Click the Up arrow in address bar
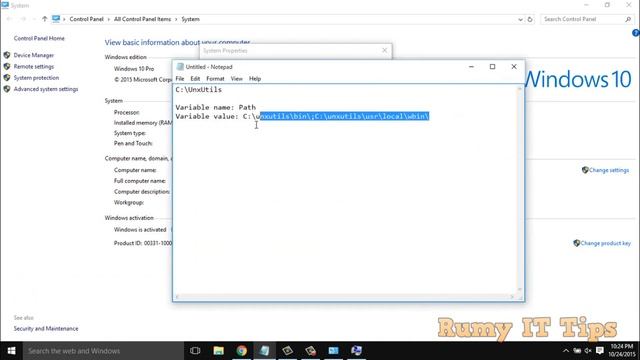 44,19
